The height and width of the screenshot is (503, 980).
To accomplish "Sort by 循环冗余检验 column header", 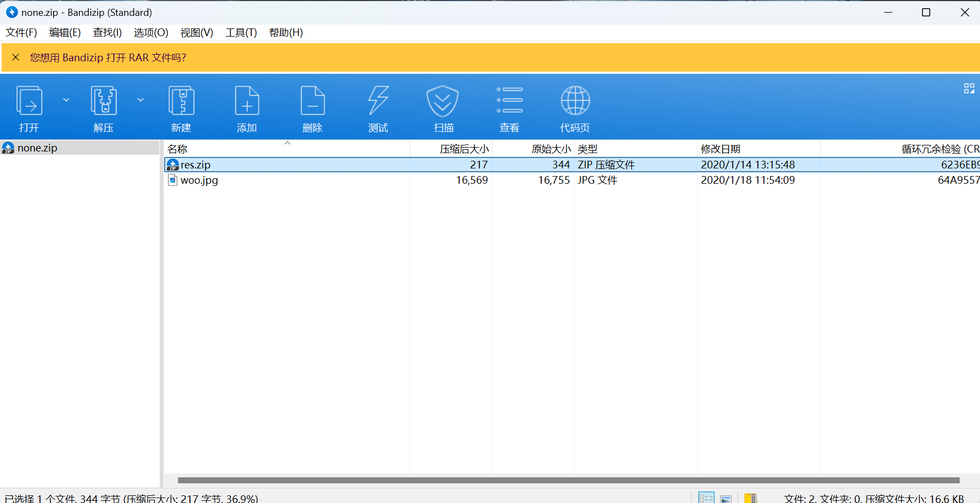I will click(900, 149).
